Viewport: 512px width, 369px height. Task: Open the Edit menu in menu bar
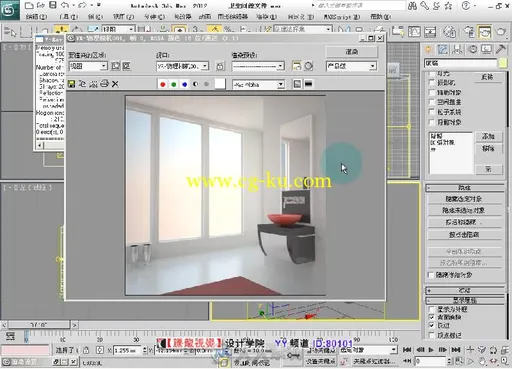click(36, 17)
